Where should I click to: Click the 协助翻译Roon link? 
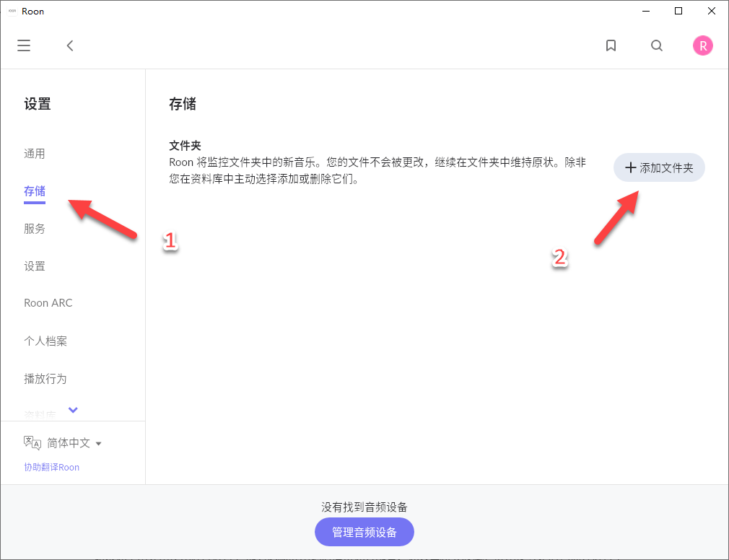coord(51,468)
